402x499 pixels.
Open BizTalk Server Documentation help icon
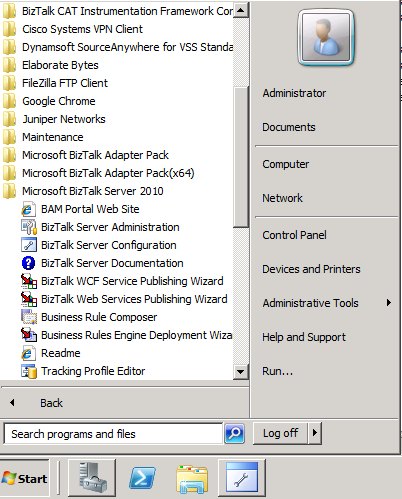click(x=28, y=263)
